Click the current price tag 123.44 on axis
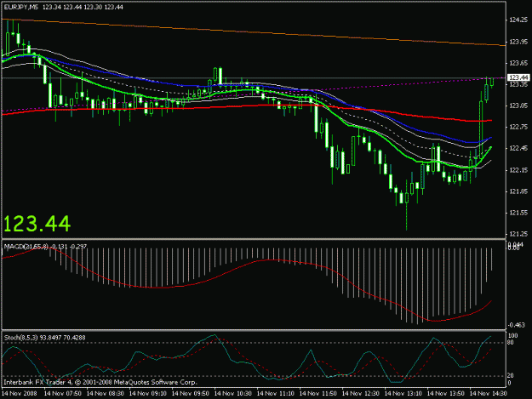The width and height of the screenshot is (532, 399). (518, 77)
